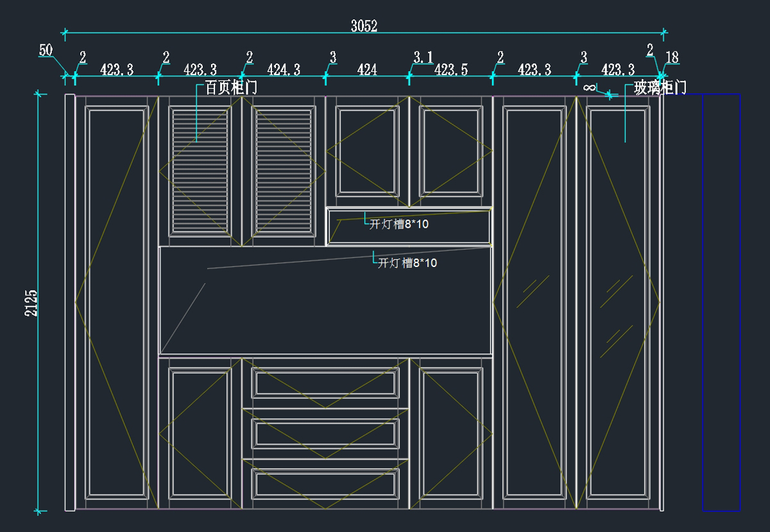Click the 50 dimension text at top-left

coord(46,50)
